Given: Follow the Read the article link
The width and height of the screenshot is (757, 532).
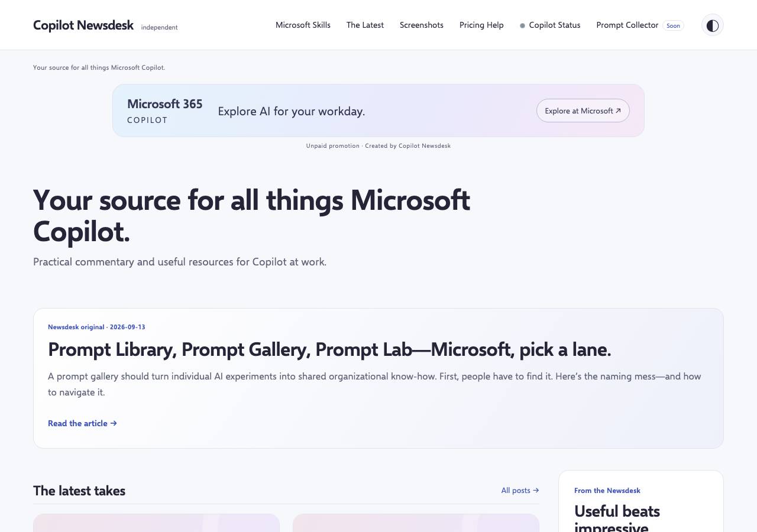Looking at the screenshot, I should click(x=82, y=423).
